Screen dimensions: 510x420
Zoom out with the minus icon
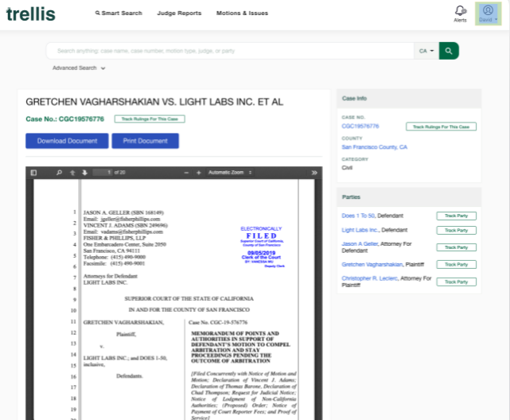pyautogui.click(x=186, y=173)
